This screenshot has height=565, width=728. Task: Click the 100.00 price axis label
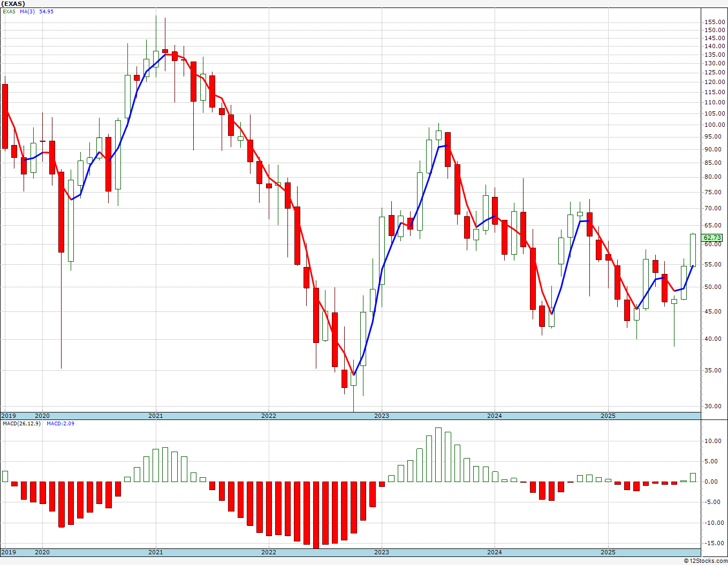click(715, 125)
